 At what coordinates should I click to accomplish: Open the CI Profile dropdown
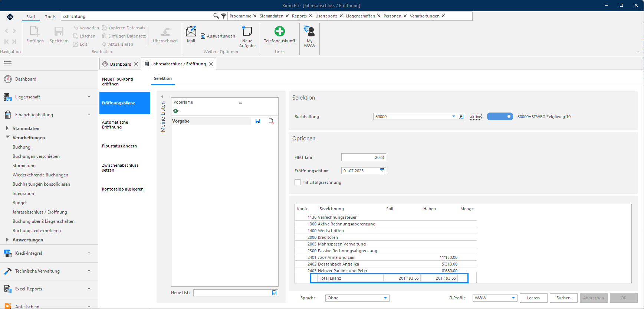pyautogui.click(x=513, y=298)
